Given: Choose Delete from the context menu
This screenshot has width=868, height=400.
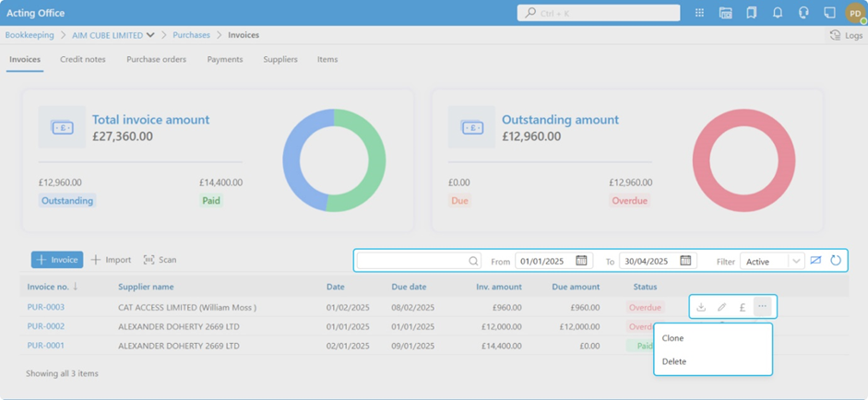Looking at the screenshot, I should (x=674, y=361).
